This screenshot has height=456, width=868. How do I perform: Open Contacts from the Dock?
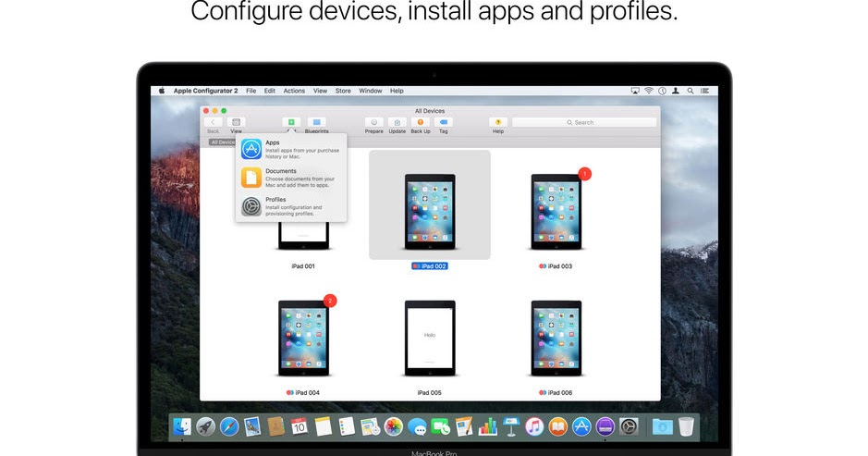275,426
